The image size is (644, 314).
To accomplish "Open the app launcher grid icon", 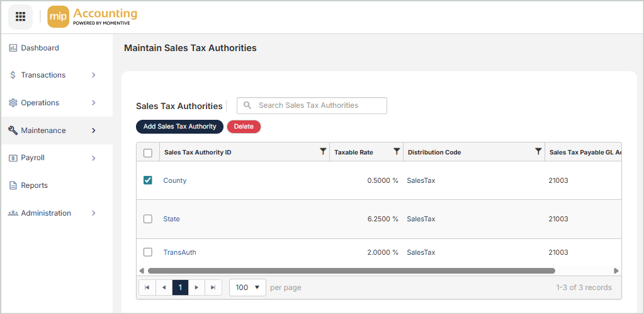I will [x=20, y=16].
